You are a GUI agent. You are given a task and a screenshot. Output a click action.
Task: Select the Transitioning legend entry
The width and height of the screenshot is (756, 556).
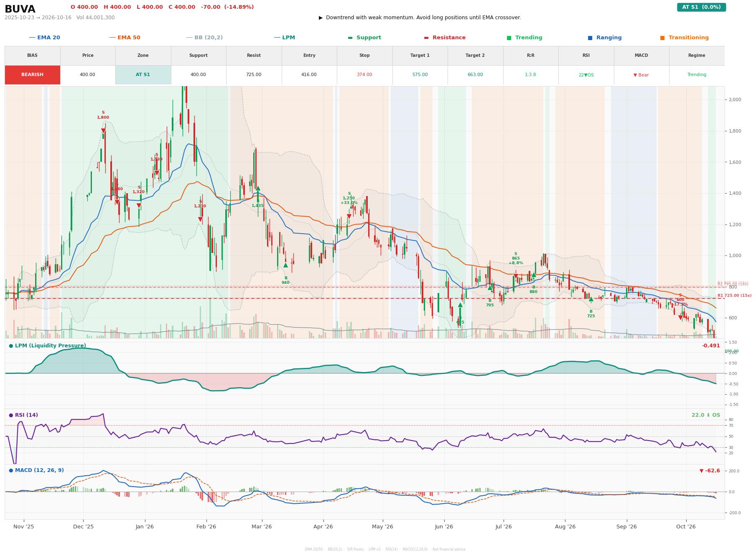click(684, 38)
